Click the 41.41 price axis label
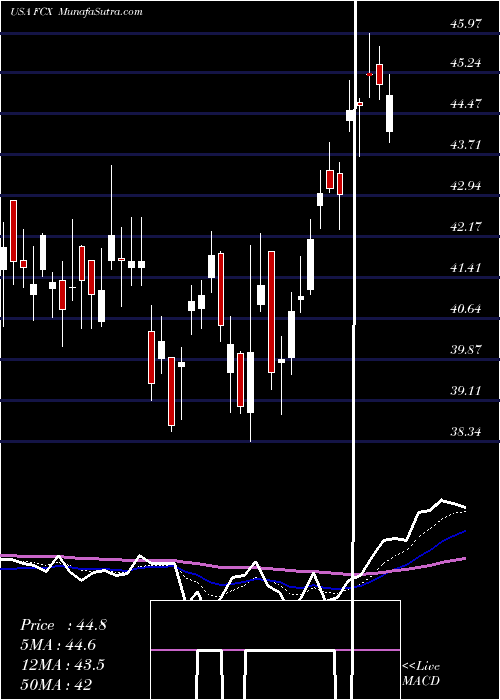The width and height of the screenshot is (500, 700). pyautogui.click(x=466, y=267)
